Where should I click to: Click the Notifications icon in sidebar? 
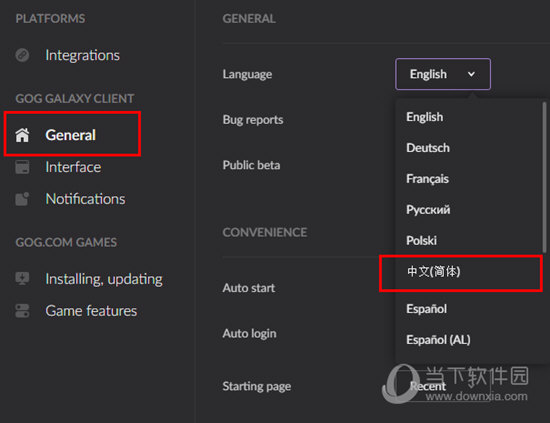coord(22,199)
